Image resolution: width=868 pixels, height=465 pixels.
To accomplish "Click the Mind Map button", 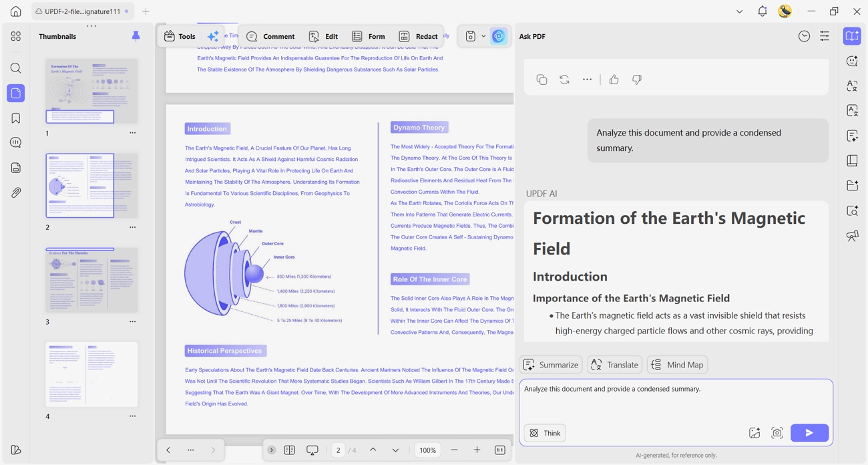I will click(677, 365).
